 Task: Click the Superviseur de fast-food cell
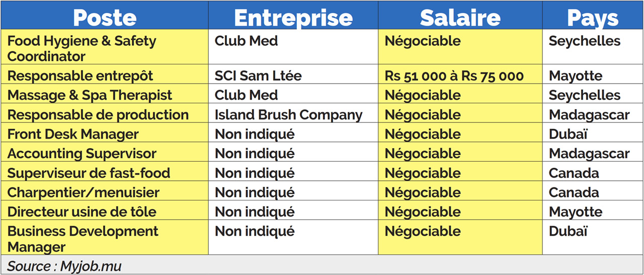[89, 173]
